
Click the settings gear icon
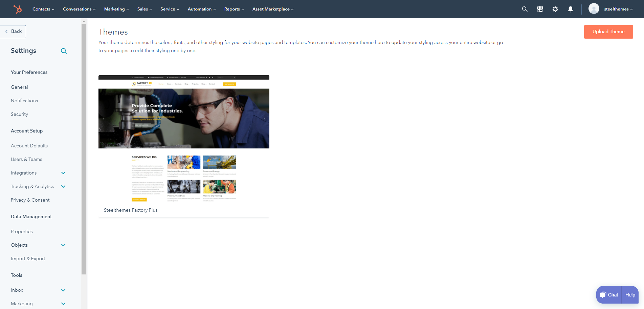tap(555, 9)
